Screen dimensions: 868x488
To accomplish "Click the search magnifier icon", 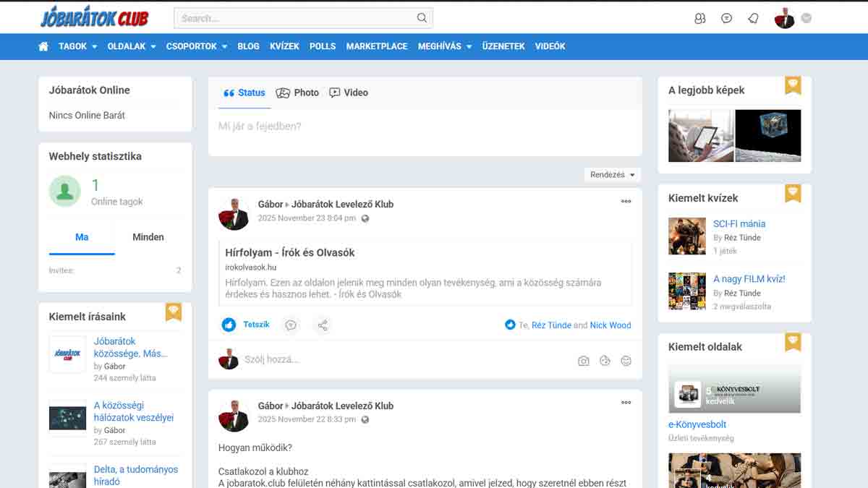I will click(422, 18).
